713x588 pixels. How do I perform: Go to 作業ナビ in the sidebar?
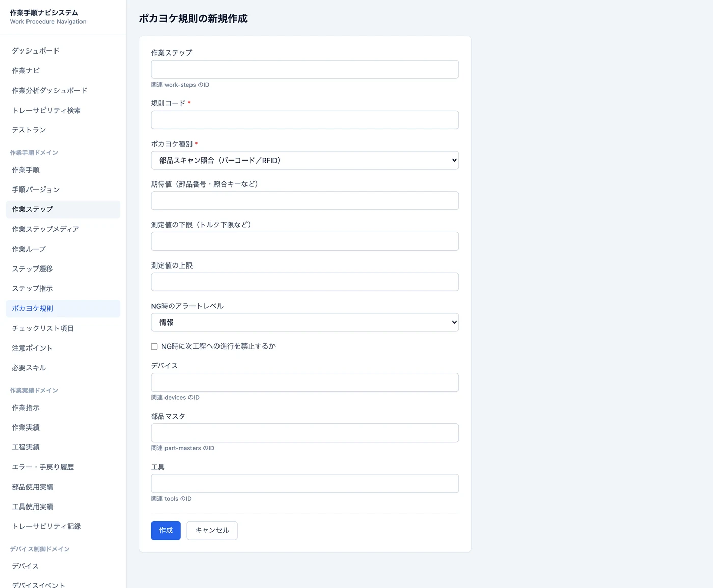63,71
